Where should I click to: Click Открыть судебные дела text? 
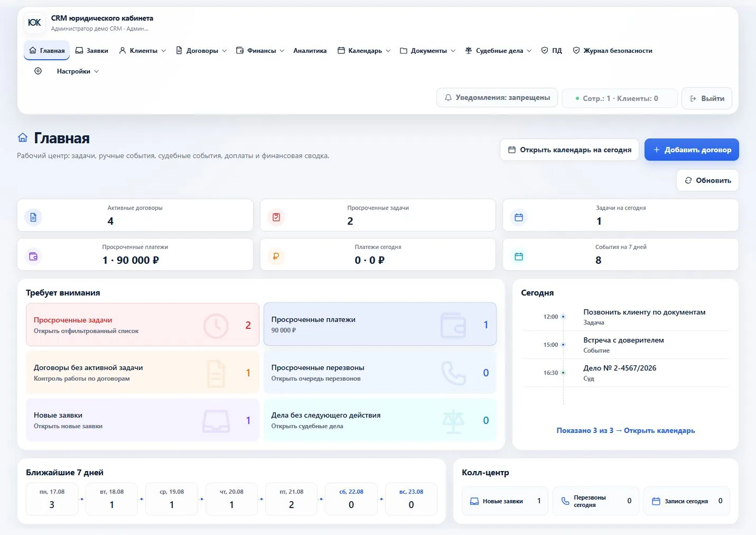click(307, 426)
